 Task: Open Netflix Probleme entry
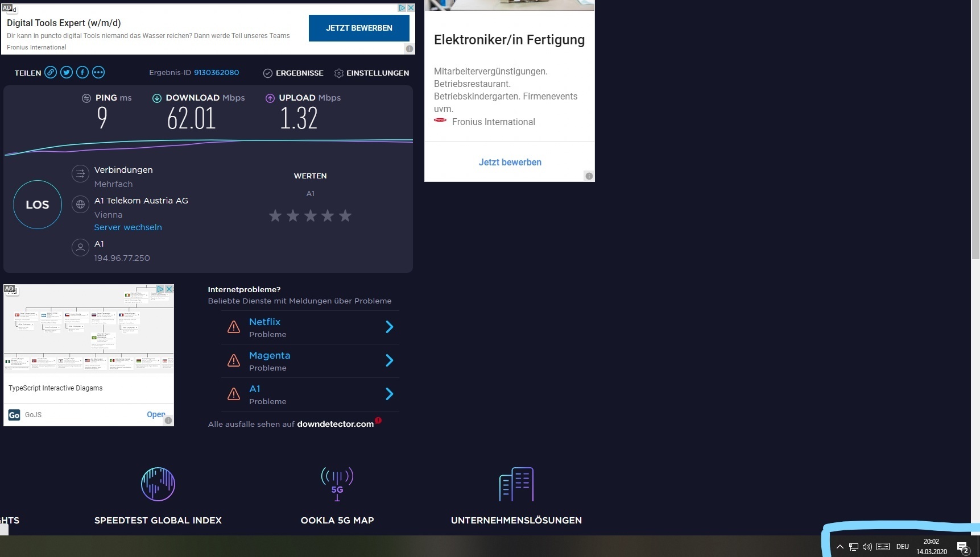click(310, 327)
